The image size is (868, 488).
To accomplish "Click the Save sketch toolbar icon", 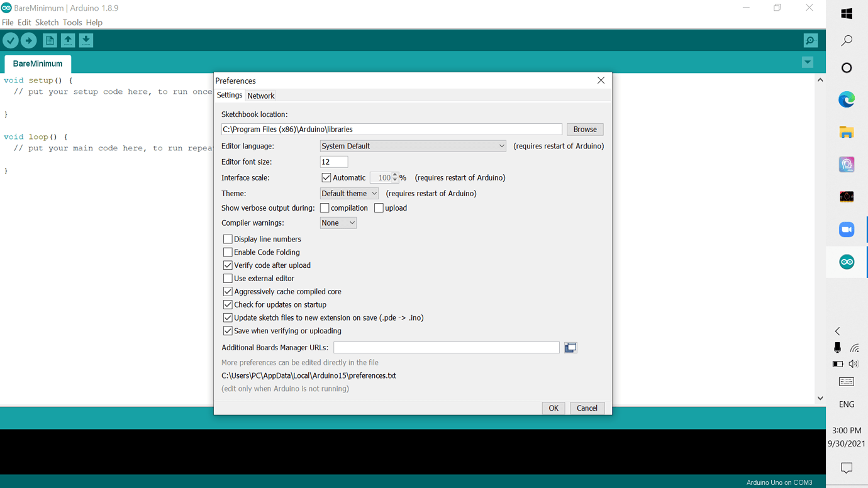I will tap(86, 40).
